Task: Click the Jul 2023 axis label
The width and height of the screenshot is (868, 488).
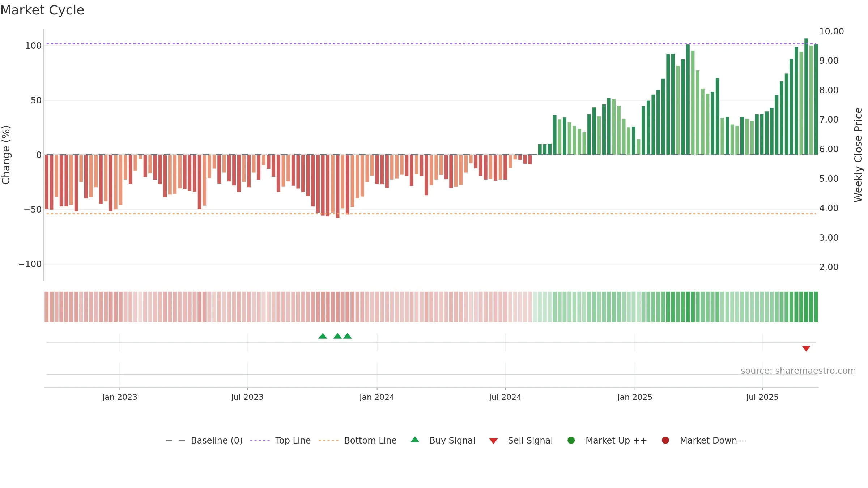Action: [x=247, y=397]
